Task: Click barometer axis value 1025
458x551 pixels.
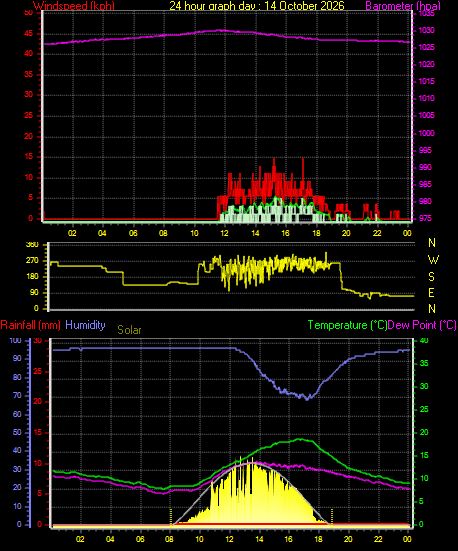Action: click(426, 47)
